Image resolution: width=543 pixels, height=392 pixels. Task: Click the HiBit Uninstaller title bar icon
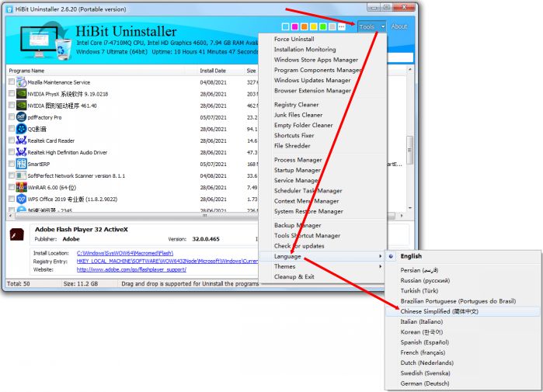tap(9, 9)
